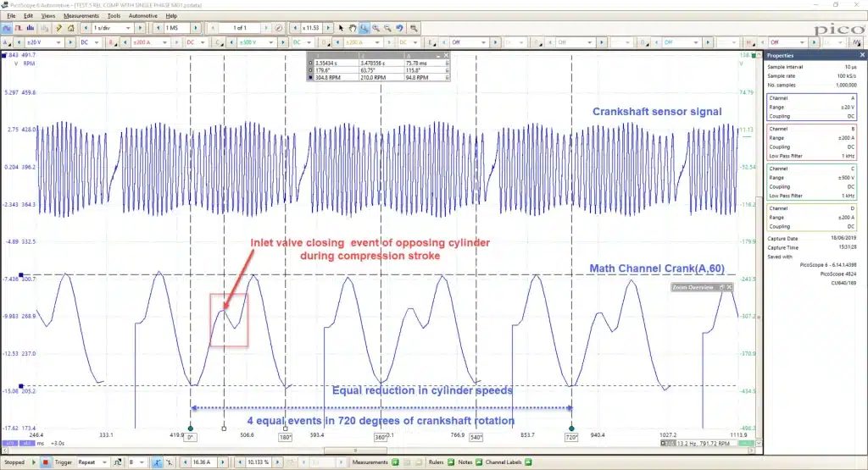Open the auto setup wand tool

click(x=58, y=28)
